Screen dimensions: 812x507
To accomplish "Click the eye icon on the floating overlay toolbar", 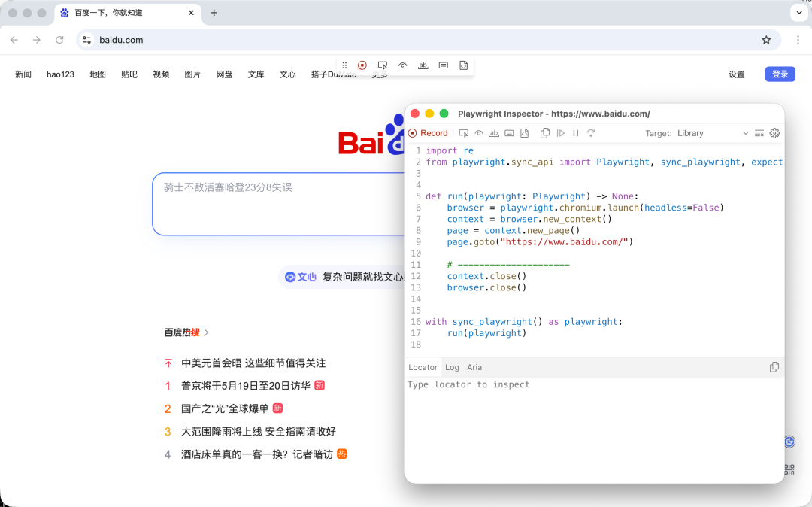I will click(x=403, y=65).
